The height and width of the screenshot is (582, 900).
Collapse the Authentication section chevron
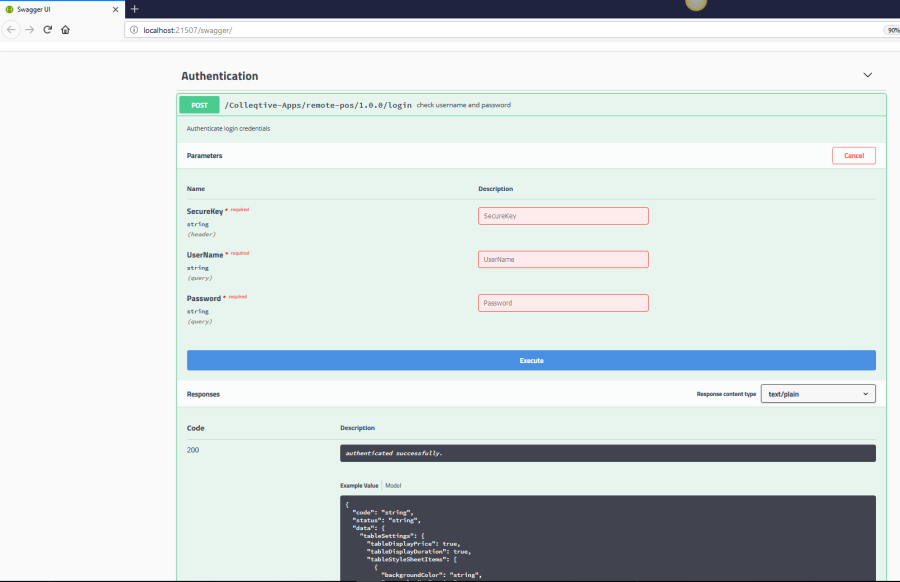pos(867,75)
